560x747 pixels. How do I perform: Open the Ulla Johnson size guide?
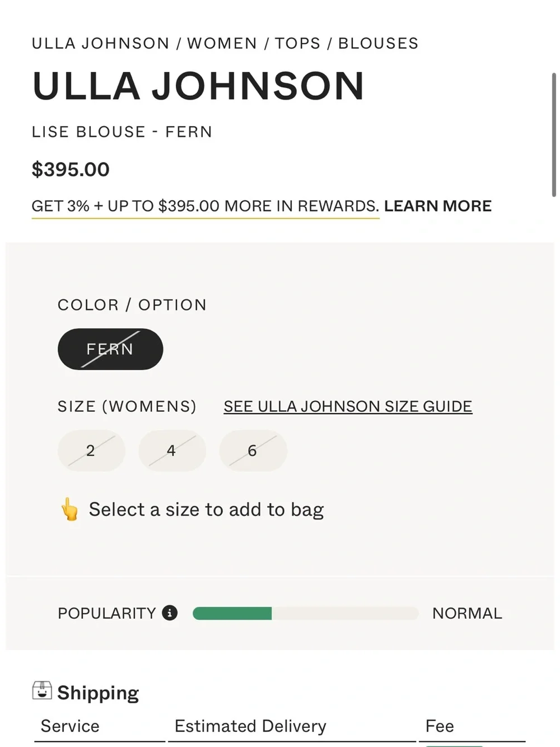click(x=348, y=406)
